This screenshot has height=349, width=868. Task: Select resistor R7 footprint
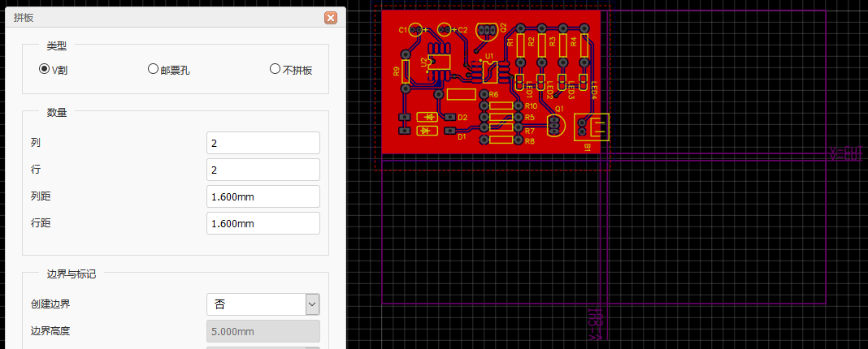(x=501, y=127)
